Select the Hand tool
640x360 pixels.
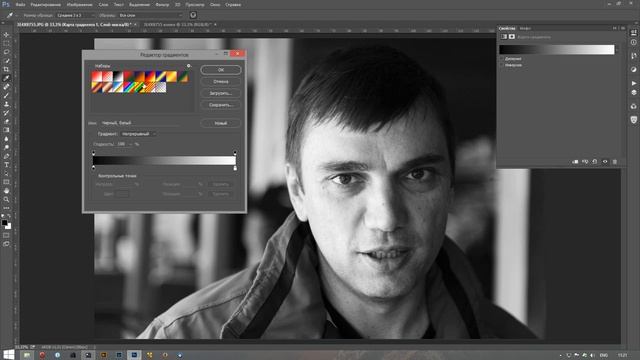(x=6, y=191)
